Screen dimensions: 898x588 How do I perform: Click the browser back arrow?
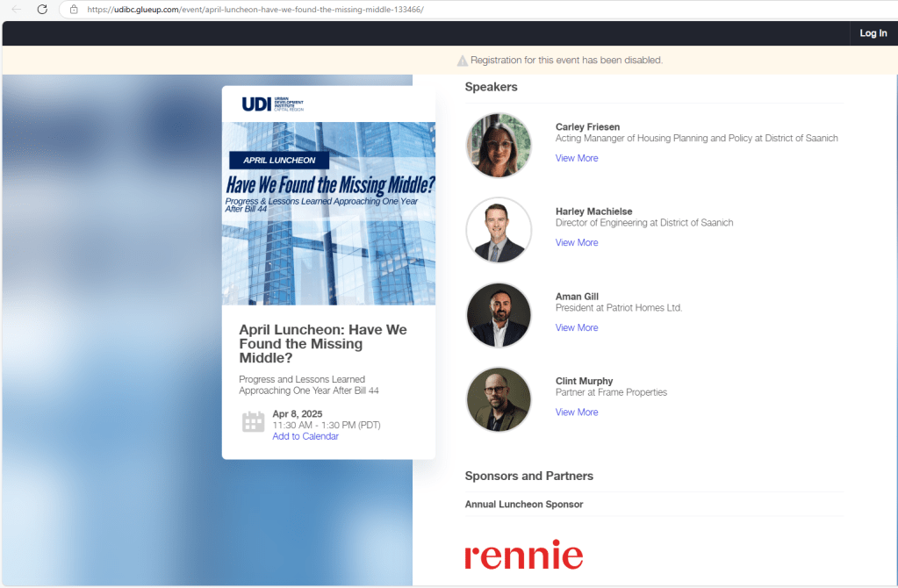pyautogui.click(x=16, y=9)
